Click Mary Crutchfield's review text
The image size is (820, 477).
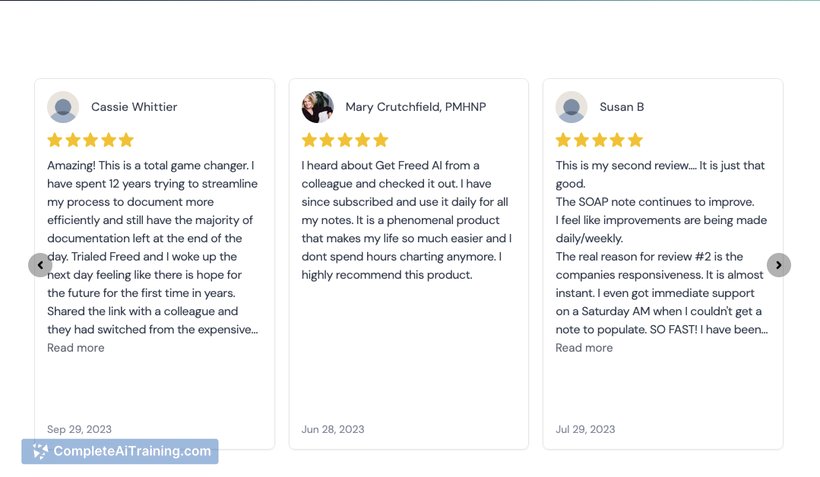pyautogui.click(x=406, y=220)
